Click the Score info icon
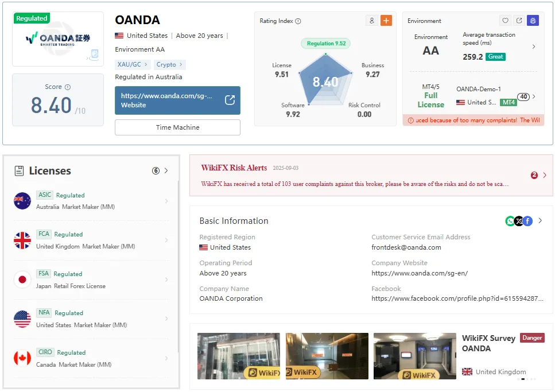Screen dimensions: 555x392 point(68,87)
